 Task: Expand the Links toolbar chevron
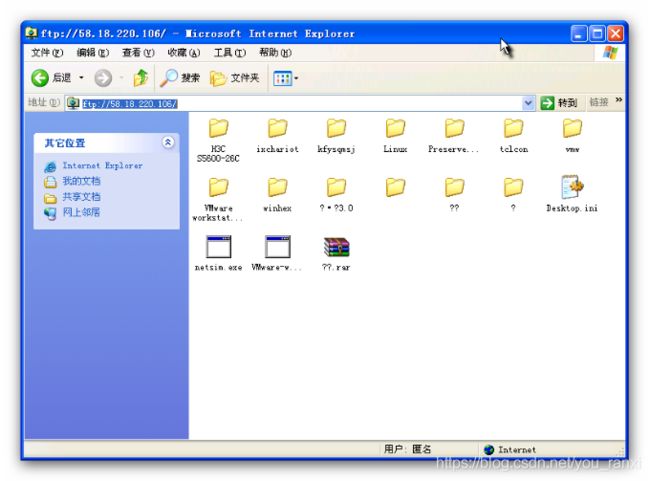pos(619,100)
